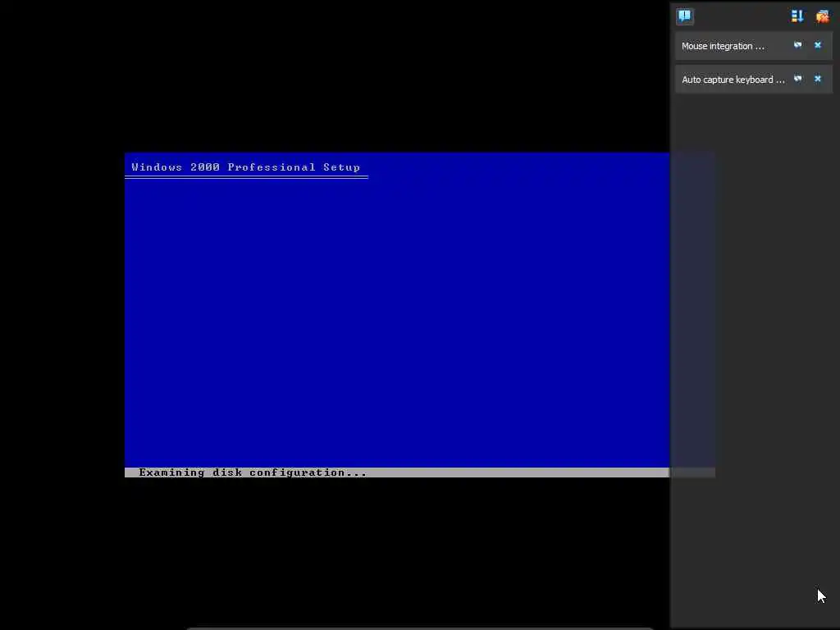Dismiss the Mouse integration notification
The image size is (840, 630).
818,46
